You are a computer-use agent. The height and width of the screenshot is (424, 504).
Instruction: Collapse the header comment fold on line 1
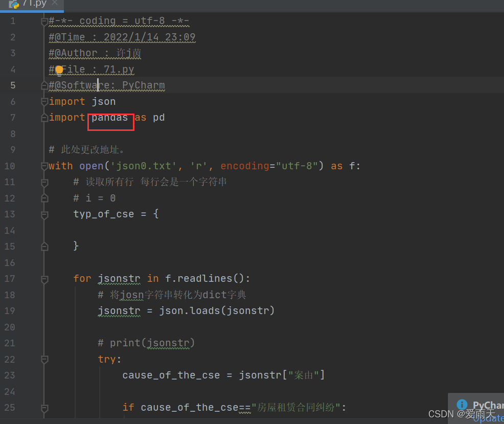point(44,20)
